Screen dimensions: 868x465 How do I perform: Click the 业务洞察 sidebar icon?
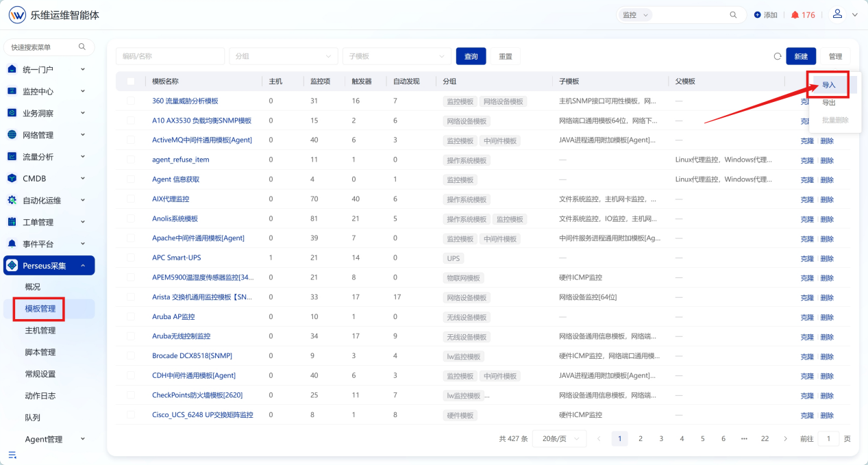12,113
